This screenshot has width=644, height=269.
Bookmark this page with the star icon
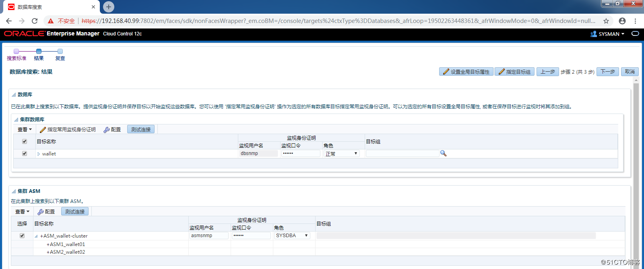606,21
